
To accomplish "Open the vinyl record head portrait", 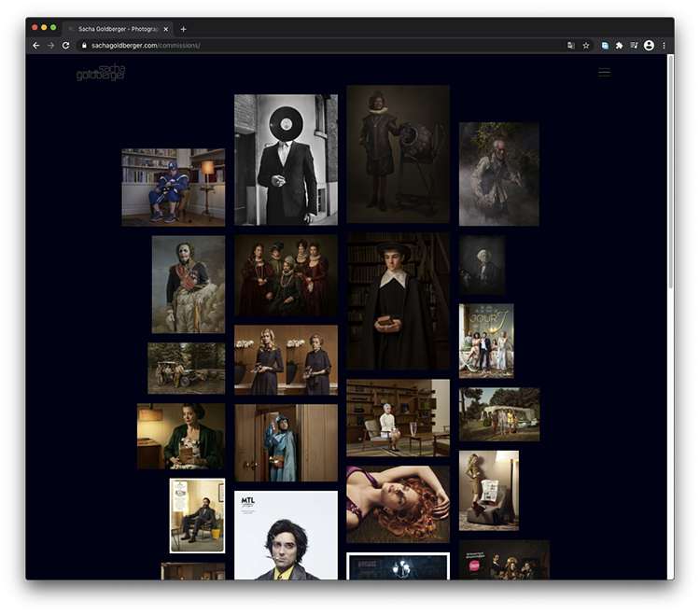I will tap(286, 160).
